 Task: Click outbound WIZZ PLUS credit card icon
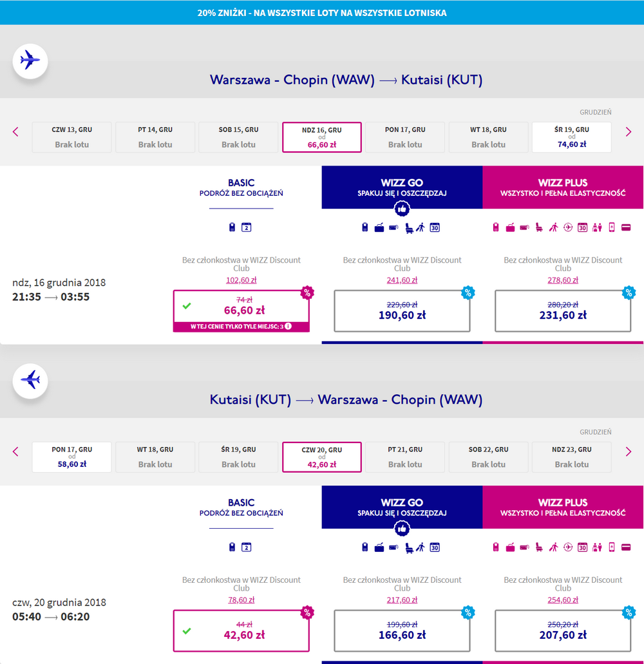point(626,228)
